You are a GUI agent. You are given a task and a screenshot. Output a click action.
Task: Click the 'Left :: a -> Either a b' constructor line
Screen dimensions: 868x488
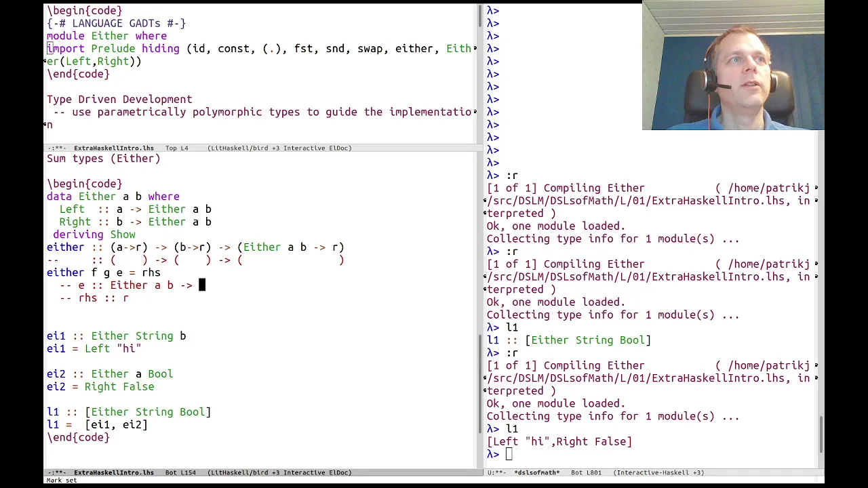(135, 209)
